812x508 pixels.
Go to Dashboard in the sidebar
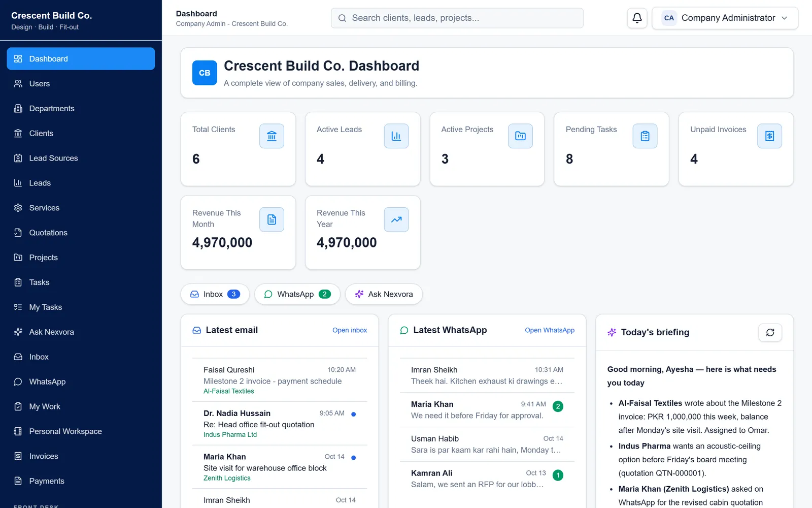click(81, 59)
